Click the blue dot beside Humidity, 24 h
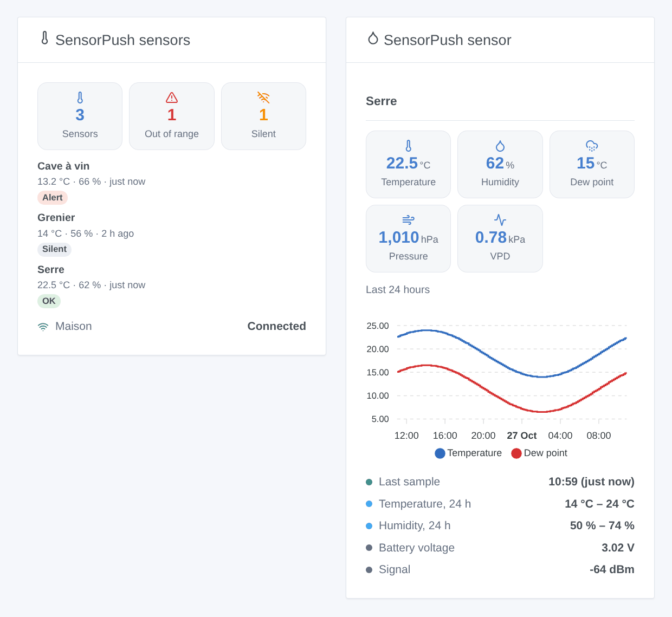 [369, 526]
